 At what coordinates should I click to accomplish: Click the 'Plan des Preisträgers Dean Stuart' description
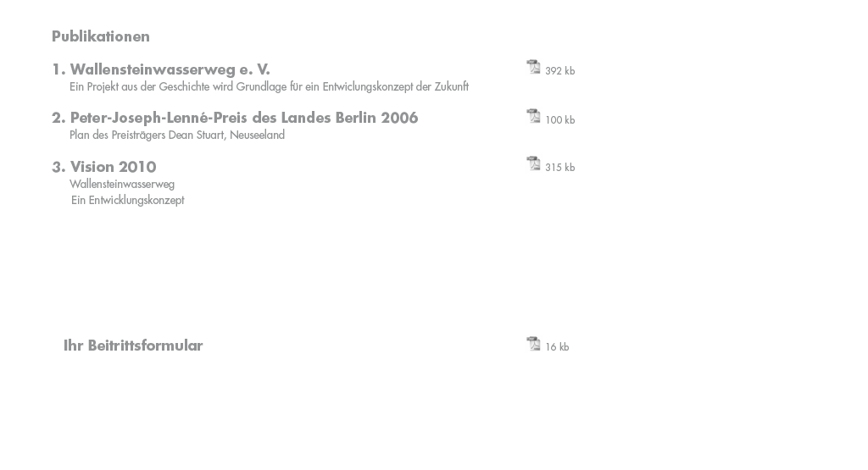point(177,135)
